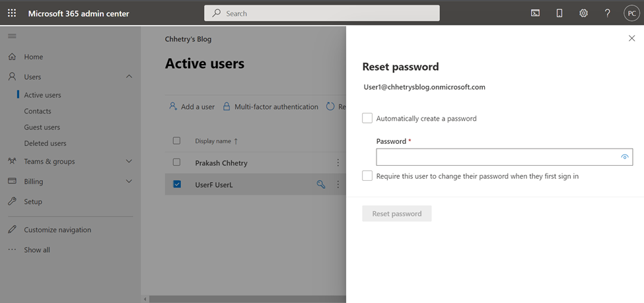Click the Billing card icon
The image size is (644, 303).
coord(13,181)
